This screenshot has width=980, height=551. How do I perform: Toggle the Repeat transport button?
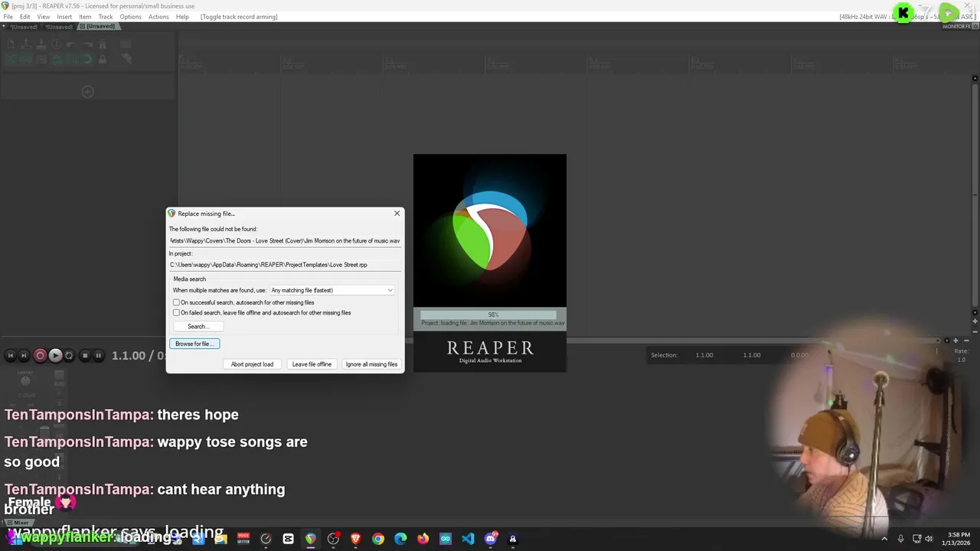tap(69, 355)
